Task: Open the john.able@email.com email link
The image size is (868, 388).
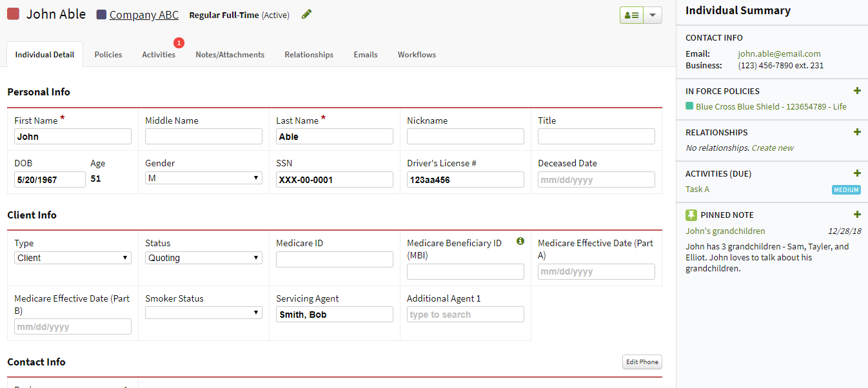Action: click(x=779, y=53)
